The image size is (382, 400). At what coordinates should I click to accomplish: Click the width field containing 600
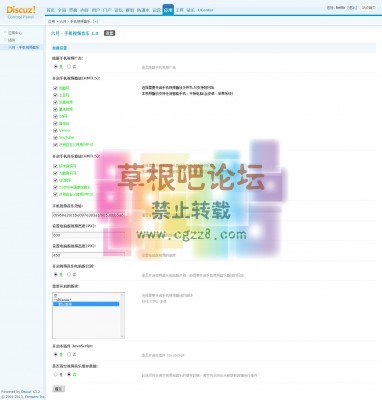pos(88,235)
